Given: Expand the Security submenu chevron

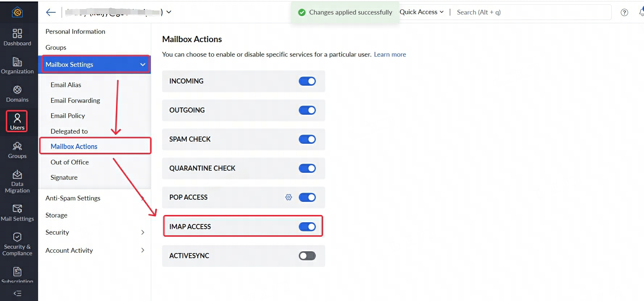Looking at the screenshot, I should 143,232.
